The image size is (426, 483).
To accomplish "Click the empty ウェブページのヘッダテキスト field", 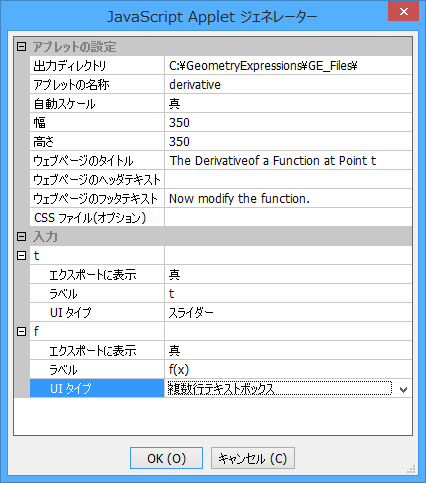I will pos(288,180).
